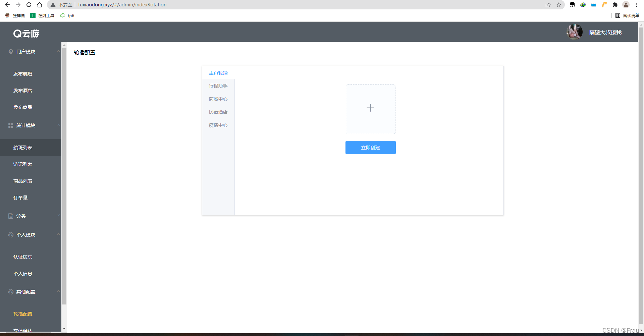
Task: Expand the 分类 menu arrow
Action: pyautogui.click(x=58, y=216)
